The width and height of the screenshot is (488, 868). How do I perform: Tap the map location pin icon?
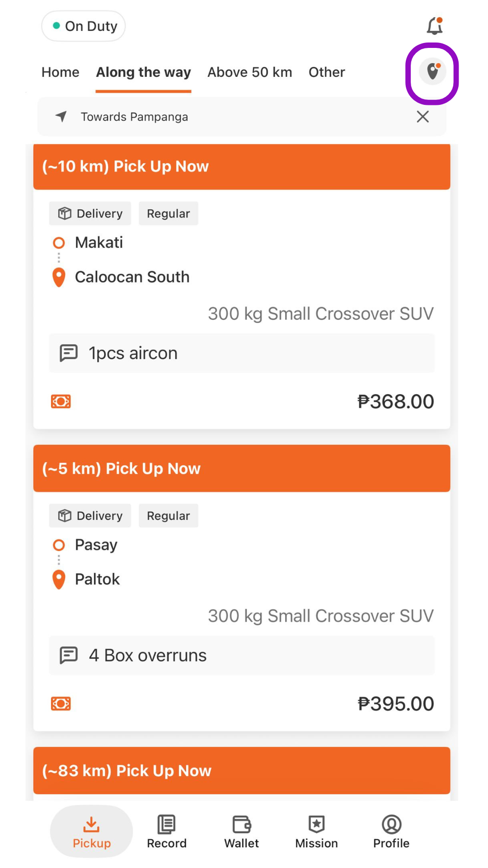433,71
